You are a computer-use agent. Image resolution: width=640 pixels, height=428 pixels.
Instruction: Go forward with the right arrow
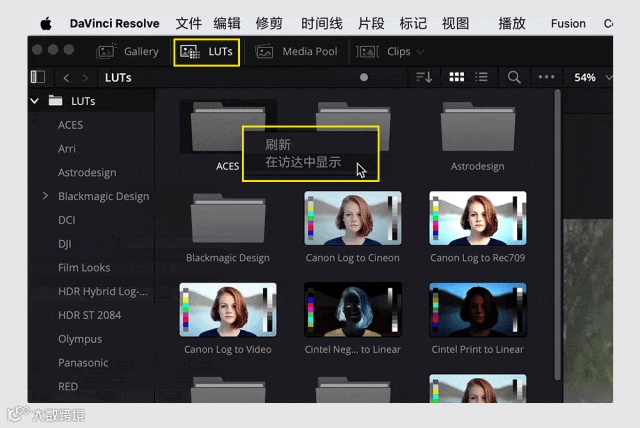(x=85, y=78)
